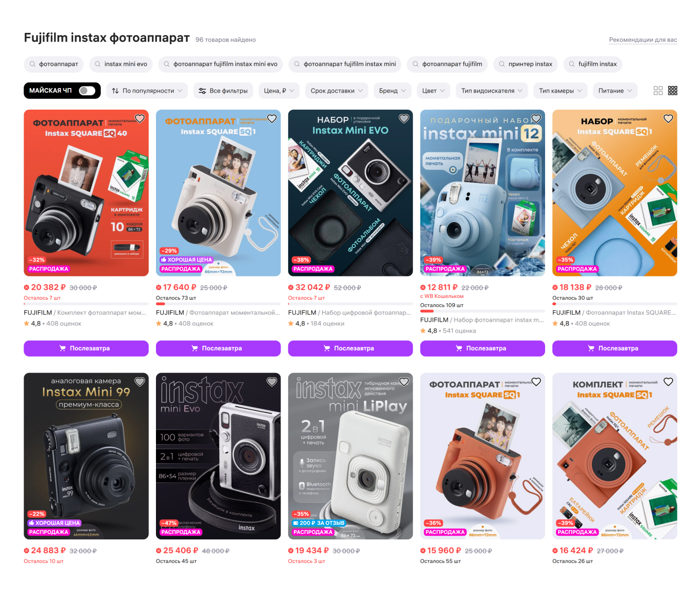The width and height of the screenshot is (700, 596).
Task: Open the Тип видоискателя dropdown
Action: pyautogui.click(x=492, y=91)
